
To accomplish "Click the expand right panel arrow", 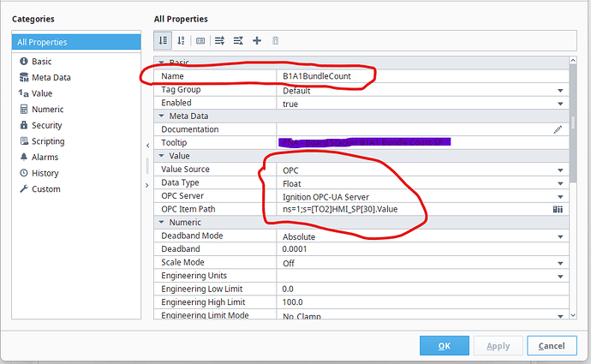I will click(x=147, y=185).
